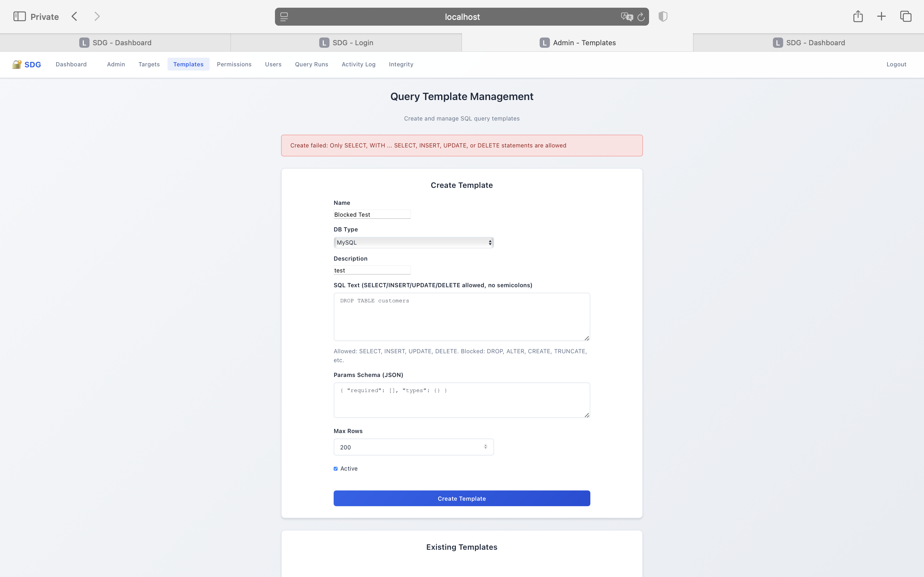The height and width of the screenshot is (577, 924).
Task: Open the DB Type MySQL dropdown
Action: coord(414,243)
